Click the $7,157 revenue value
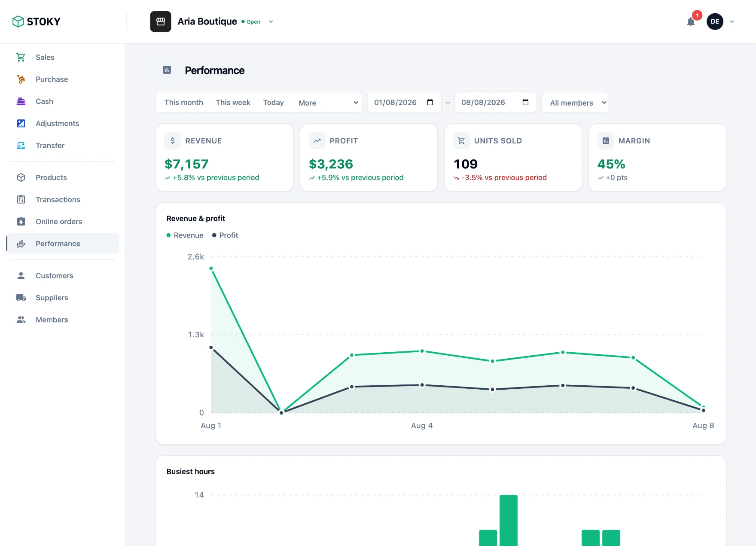Viewport: 756px width, 546px height. click(x=186, y=164)
